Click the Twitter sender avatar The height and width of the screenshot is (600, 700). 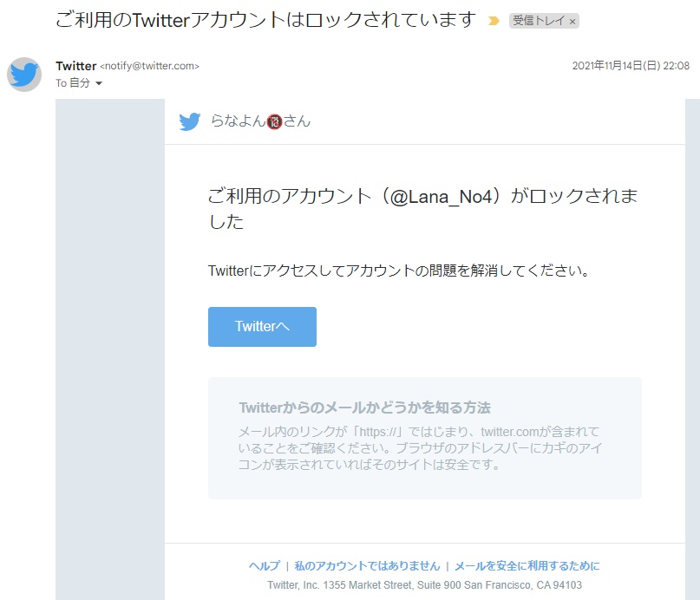click(24, 75)
